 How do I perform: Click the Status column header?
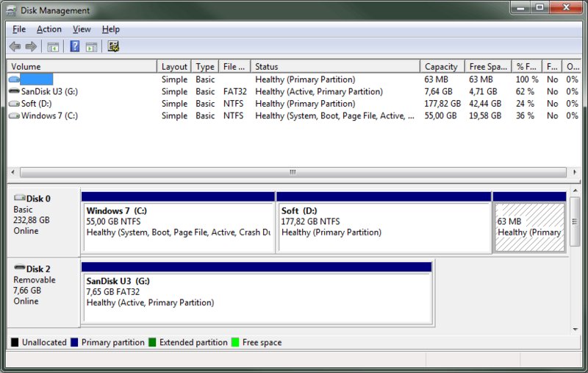pos(334,66)
